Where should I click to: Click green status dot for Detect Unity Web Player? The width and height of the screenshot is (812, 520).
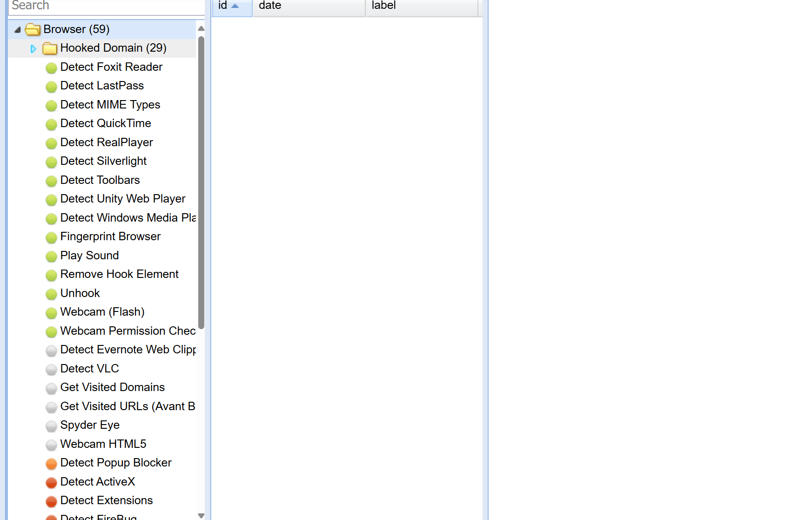pyautogui.click(x=52, y=200)
